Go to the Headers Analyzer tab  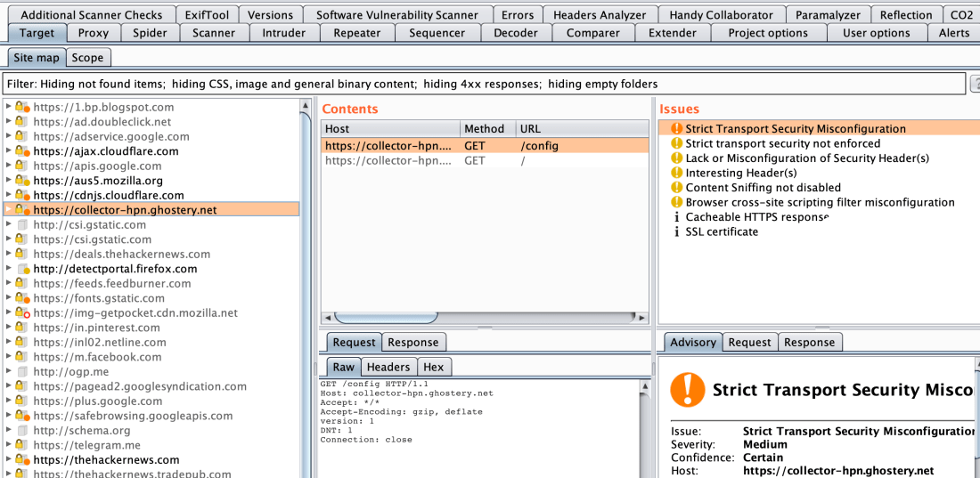coord(600,15)
